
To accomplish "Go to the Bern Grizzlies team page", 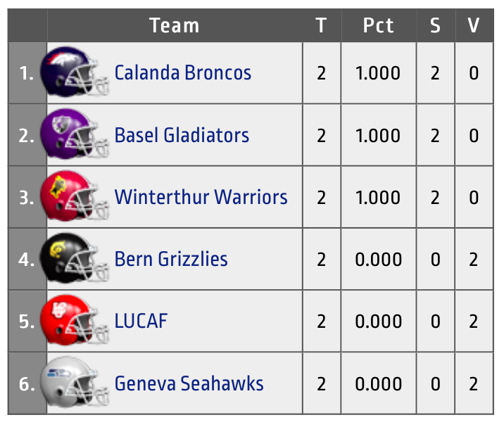I will point(171,259).
